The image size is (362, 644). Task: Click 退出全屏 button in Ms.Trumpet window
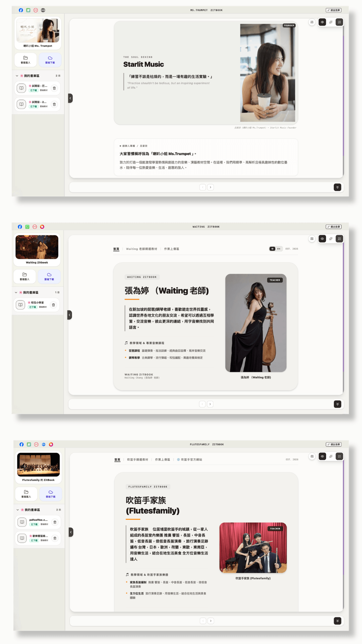coord(334,10)
